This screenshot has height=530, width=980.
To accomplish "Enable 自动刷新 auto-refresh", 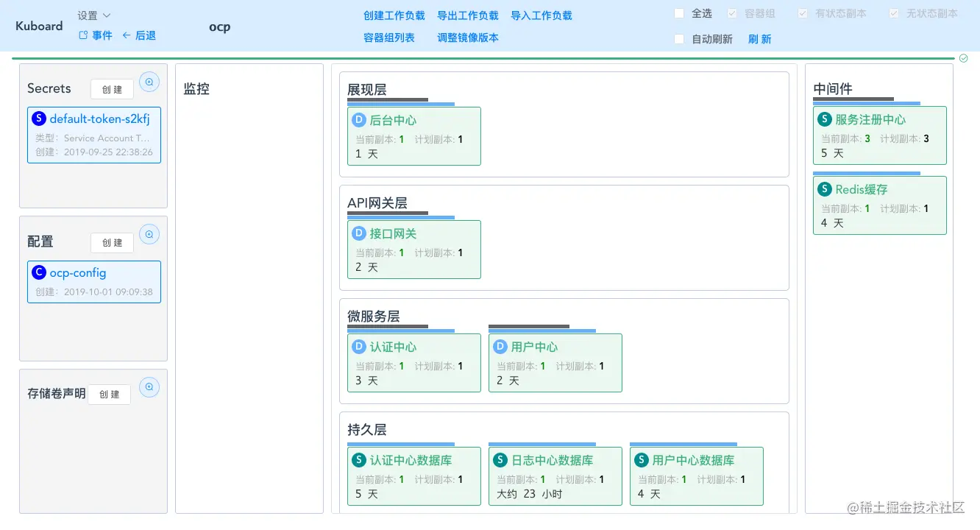I will (x=678, y=38).
